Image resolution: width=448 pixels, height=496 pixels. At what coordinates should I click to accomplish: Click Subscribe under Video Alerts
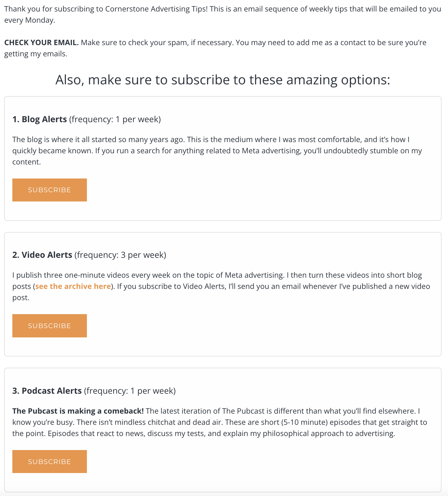[50, 326]
